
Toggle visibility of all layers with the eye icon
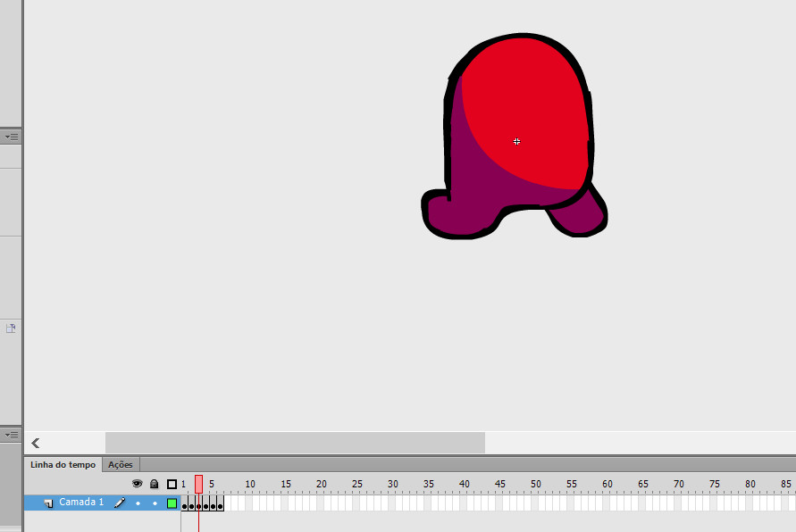[x=137, y=483]
